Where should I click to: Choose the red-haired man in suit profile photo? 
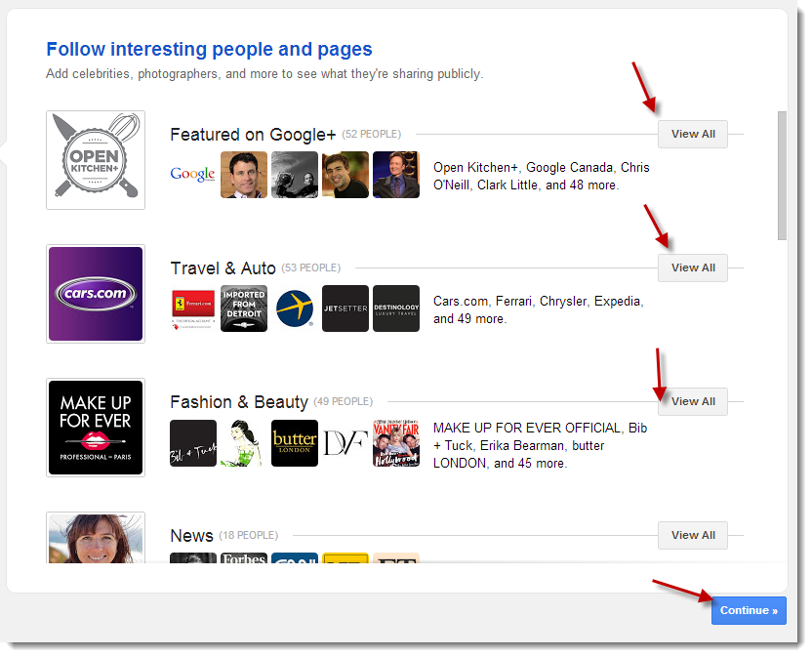point(396,175)
